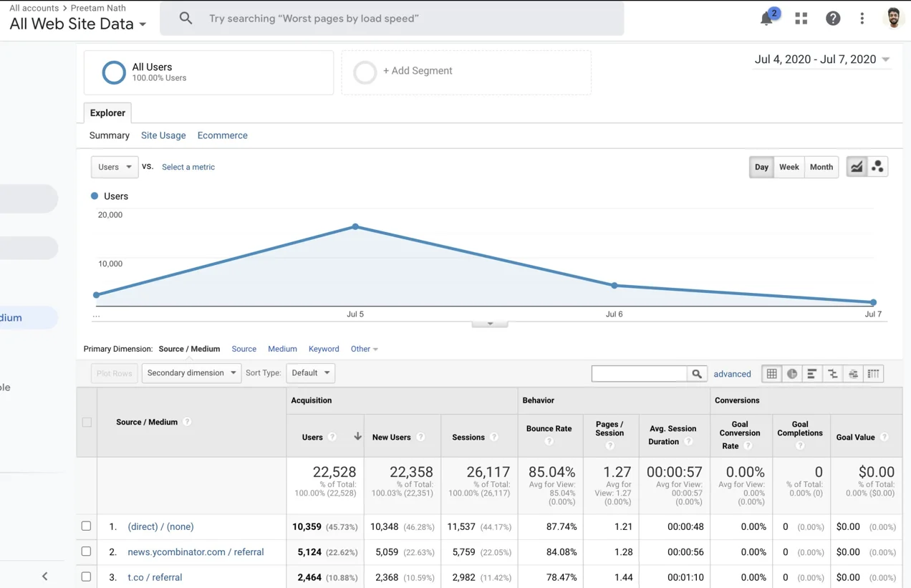Image resolution: width=911 pixels, height=588 pixels.
Task: Click the advanced filter link
Action: (732, 374)
